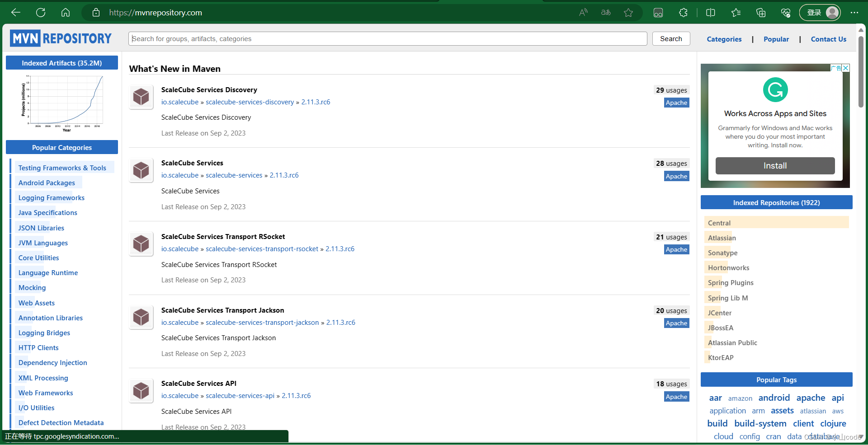Open Sonatype repository link
Screen dimensions: 868x445
click(722, 253)
